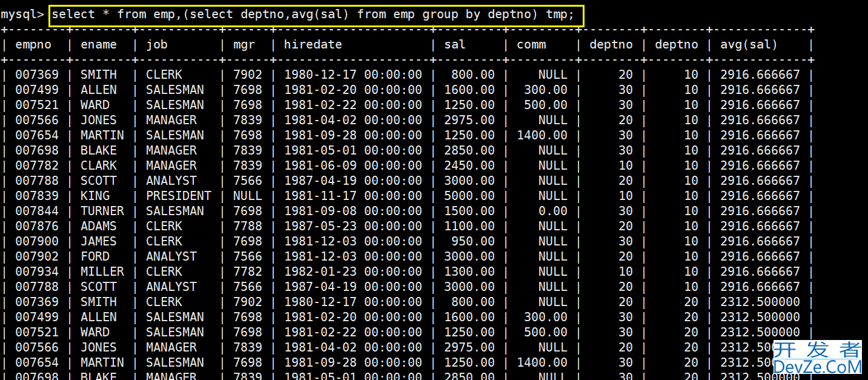Click the salary value 5000.00
Screen dimensions: 868x380
469,196
